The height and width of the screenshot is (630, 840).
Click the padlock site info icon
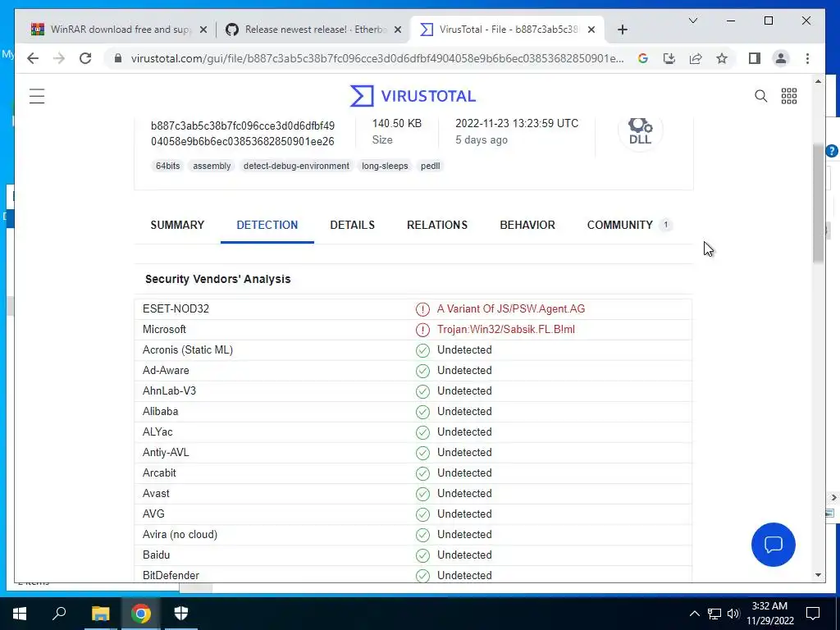pyautogui.click(x=118, y=58)
